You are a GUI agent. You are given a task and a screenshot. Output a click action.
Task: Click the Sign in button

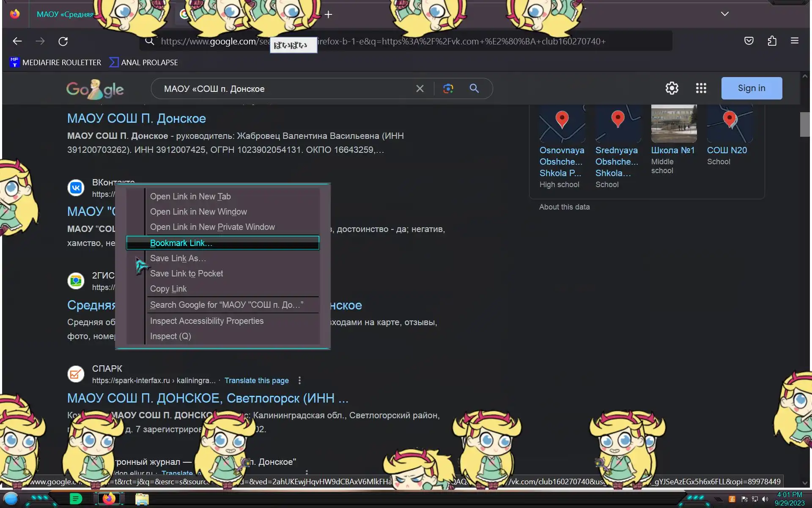click(751, 88)
